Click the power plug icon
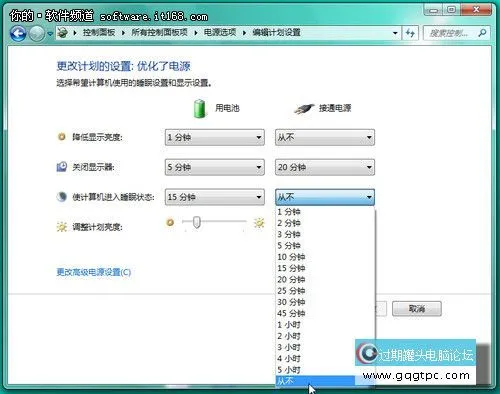This screenshot has height=394, width=500. (x=304, y=108)
